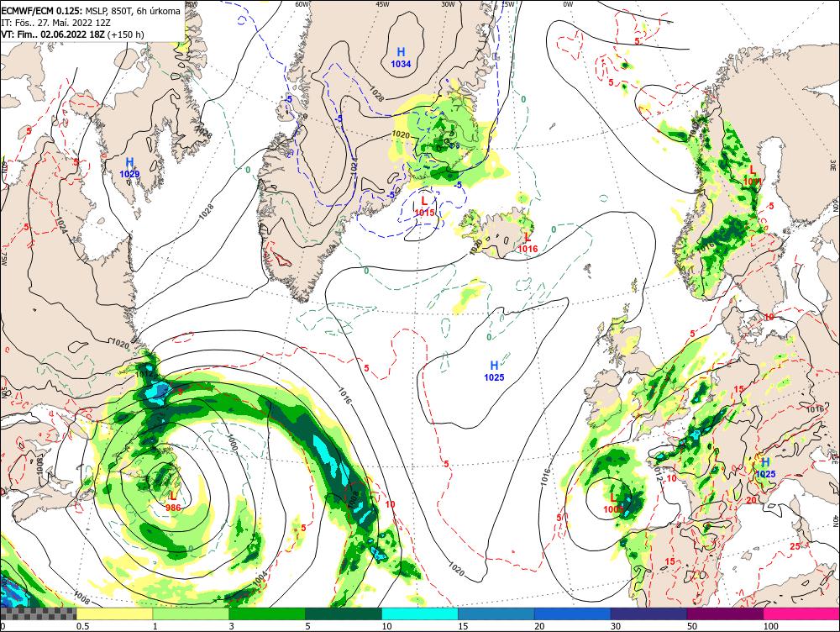The width and height of the screenshot is (840, 632).
Task: Click the 'VT: Fim.. 02.06.2022 18Z' line
Action: coord(53,34)
